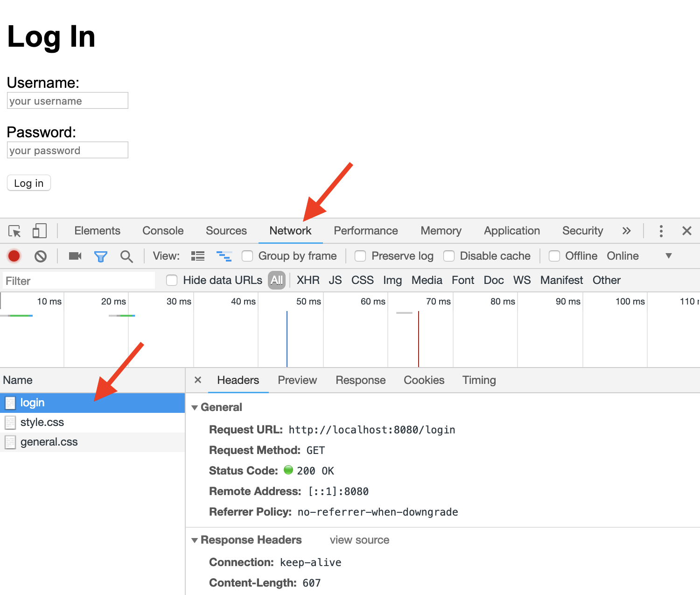This screenshot has width=700, height=595.
Task: Open the Security tab
Action: tap(583, 231)
